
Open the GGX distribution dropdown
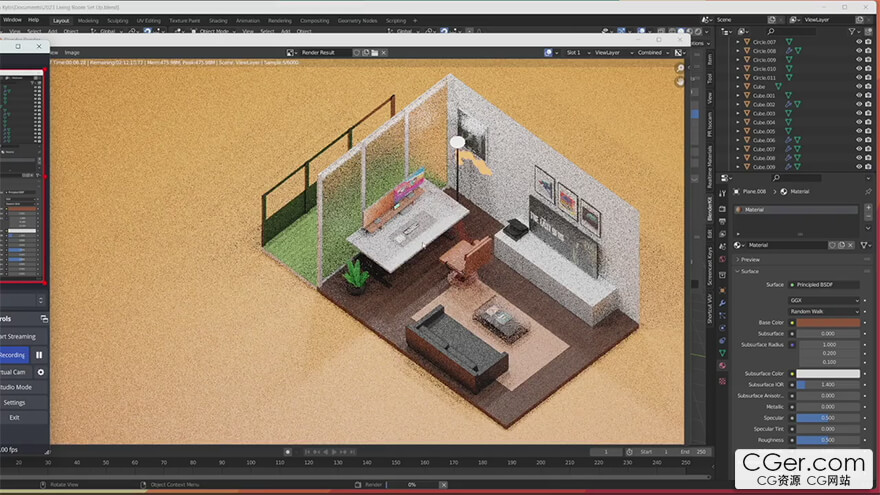point(823,299)
